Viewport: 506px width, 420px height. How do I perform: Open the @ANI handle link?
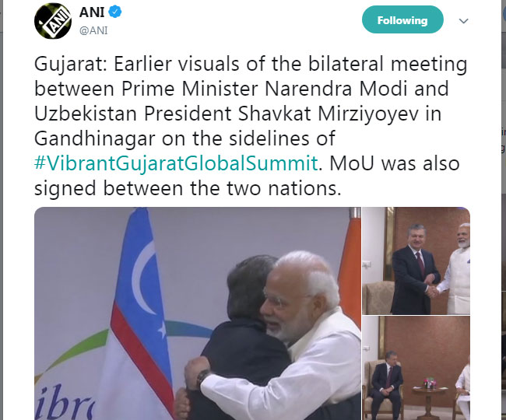(x=93, y=30)
